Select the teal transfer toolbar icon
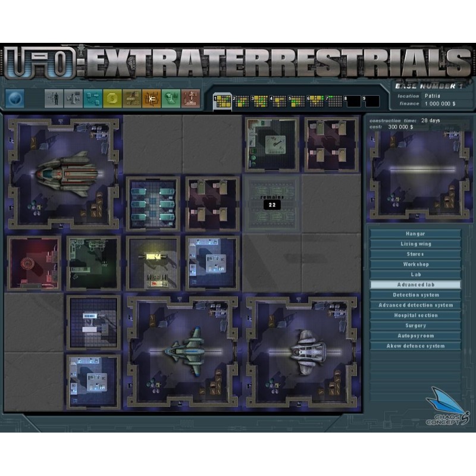Viewport: 476px width, 476px height. point(92,98)
